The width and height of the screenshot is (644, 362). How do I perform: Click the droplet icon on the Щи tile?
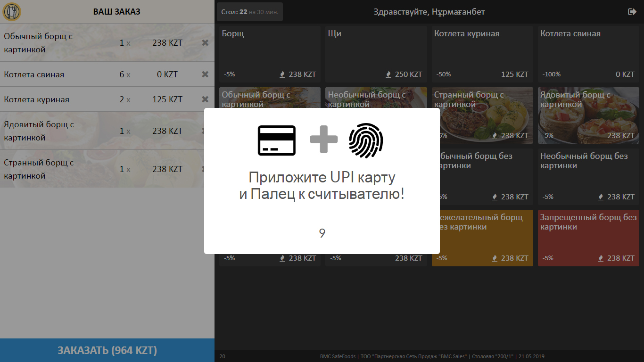388,74
